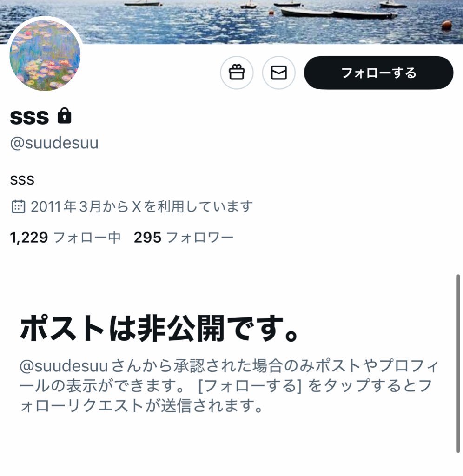Screen dimensions: 463x476
Task: Select the bold display name sss
Action: click(29, 117)
